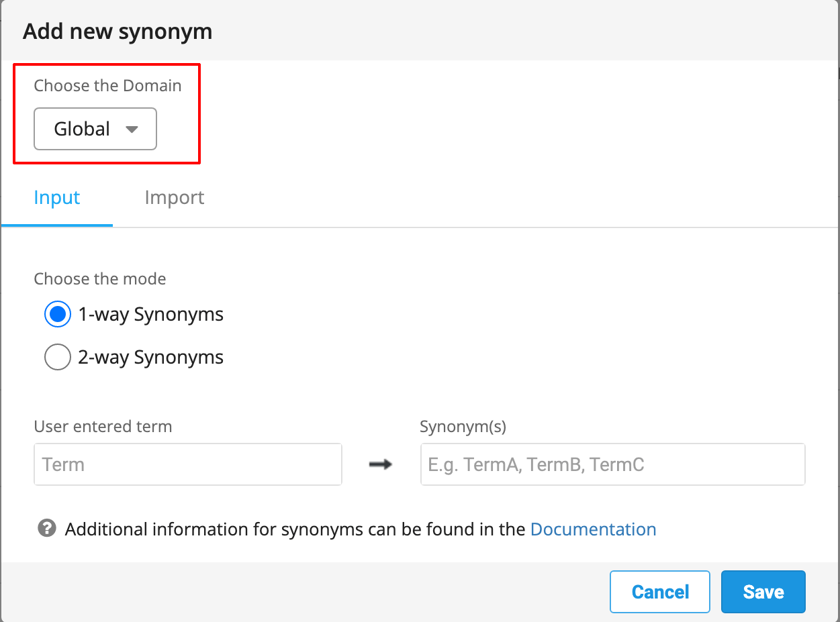This screenshot has width=840, height=622.
Task: Click the Cancel button
Action: (659, 591)
